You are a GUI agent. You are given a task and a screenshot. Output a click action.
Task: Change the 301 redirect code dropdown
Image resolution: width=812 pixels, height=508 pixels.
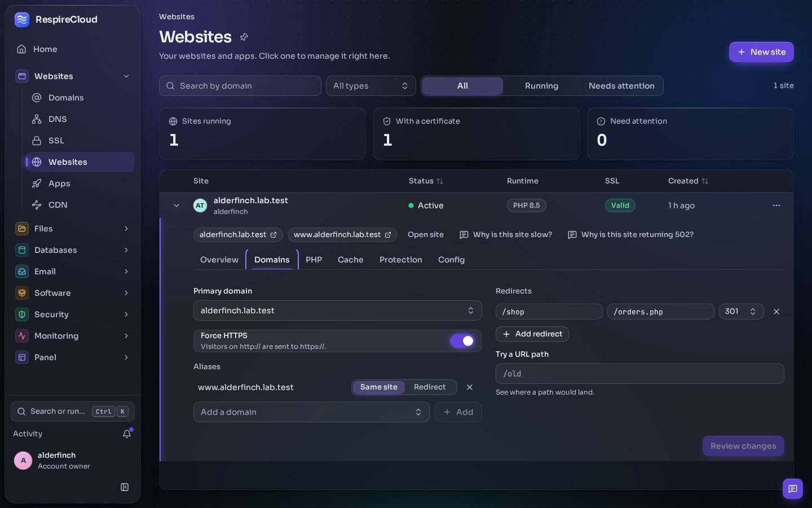[x=741, y=312]
